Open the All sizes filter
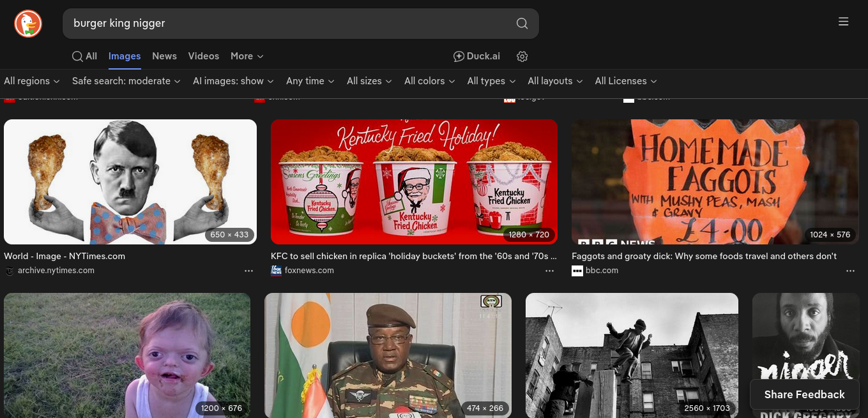Image resolution: width=868 pixels, height=418 pixels. [x=369, y=81]
